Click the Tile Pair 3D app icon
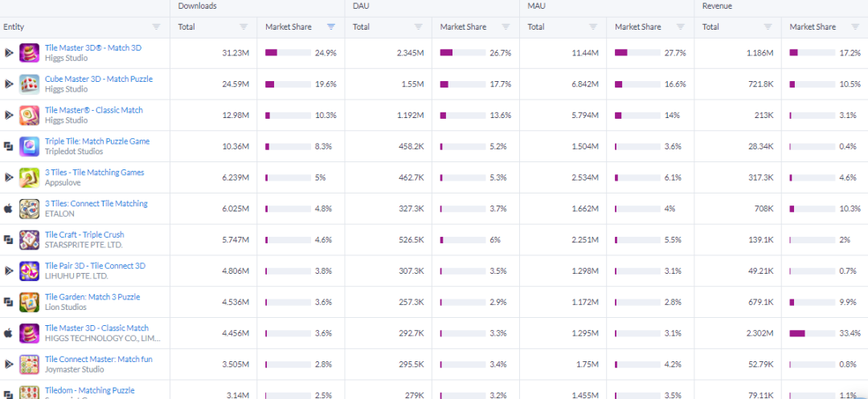The height and width of the screenshot is (399, 868). coord(30,271)
